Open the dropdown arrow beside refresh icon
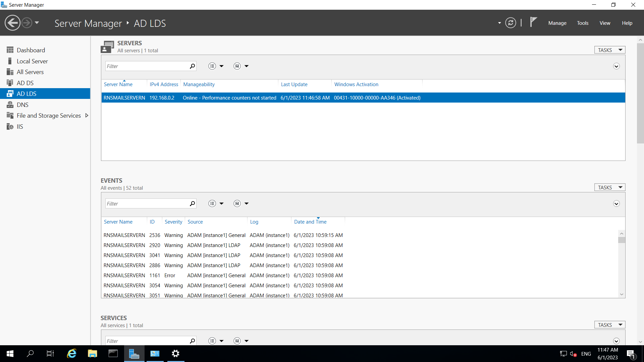Image resolution: width=644 pixels, height=362 pixels. (x=499, y=23)
